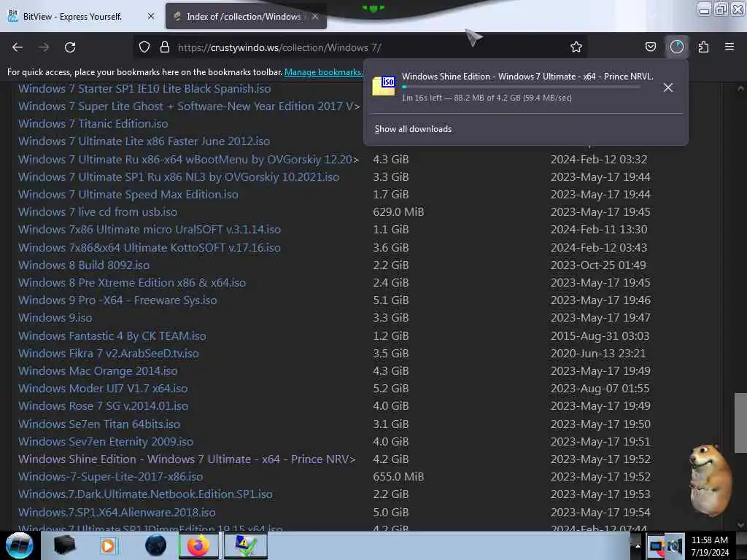This screenshot has width=747, height=560.
Task: Select the 629.0 MiB size text
Action: 398,212
